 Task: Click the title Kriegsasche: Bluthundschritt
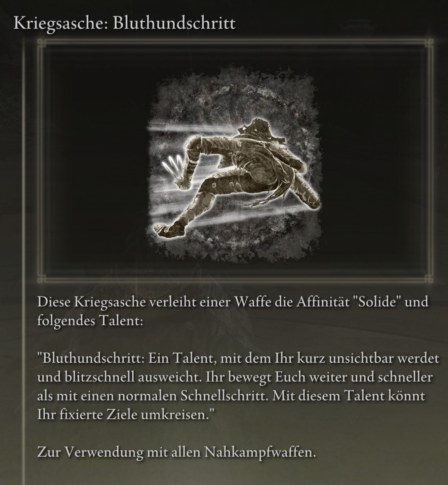click(125, 23)
